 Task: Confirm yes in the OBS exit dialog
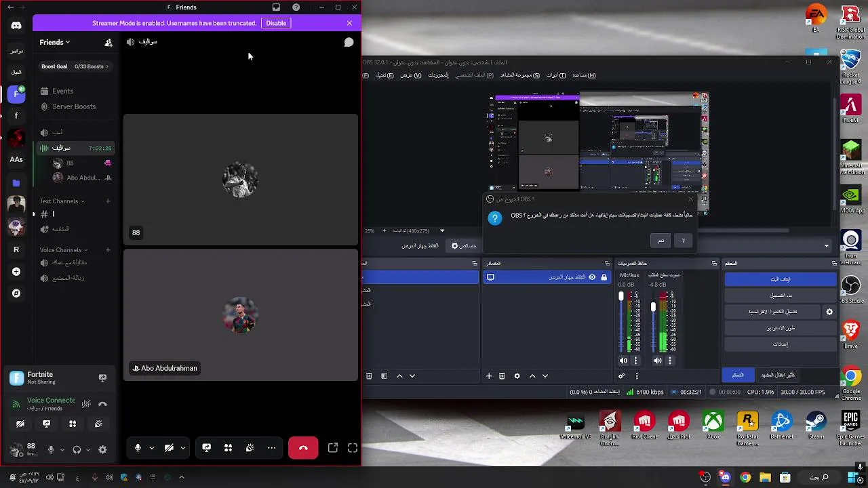(661, 241)
